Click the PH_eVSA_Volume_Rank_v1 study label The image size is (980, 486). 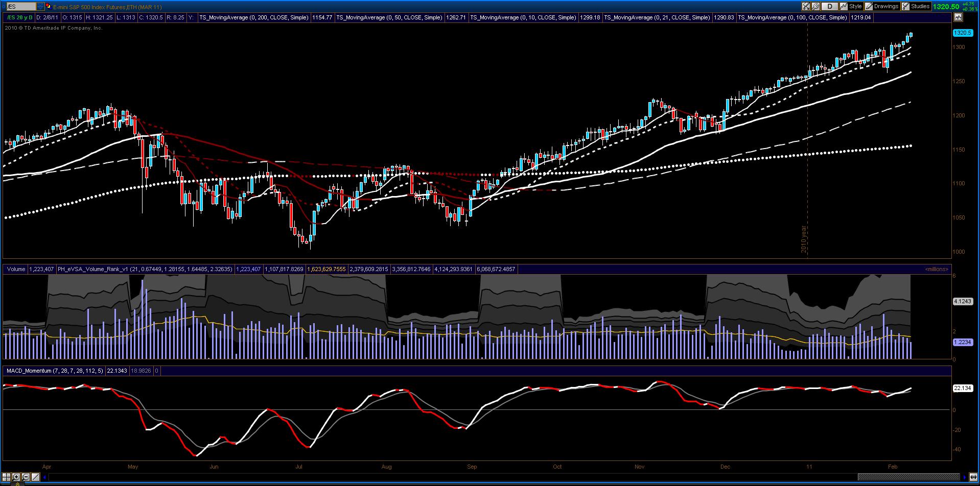145,269
